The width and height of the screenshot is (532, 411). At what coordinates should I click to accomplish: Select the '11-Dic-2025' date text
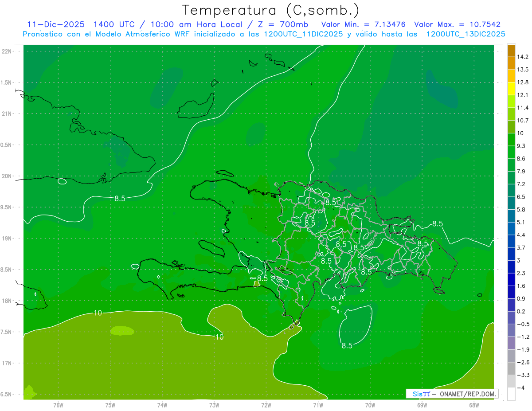click(56, 24)
